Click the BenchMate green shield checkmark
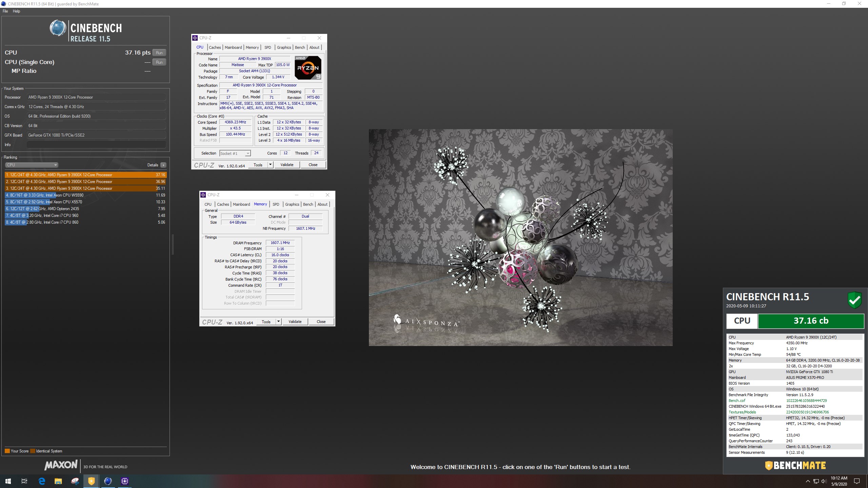Image resolution: width=868 pixels, height=488 pixels. point(855,300)
